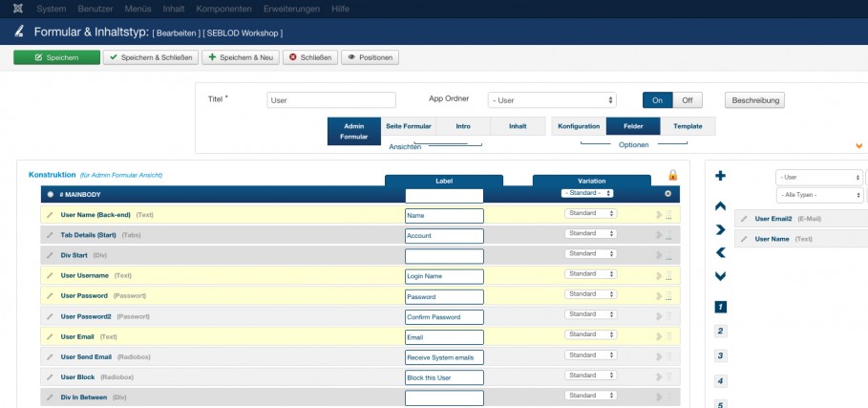Select the Intro view tab
This screenshot has width=868, height=408.
(x=463, y=126)
